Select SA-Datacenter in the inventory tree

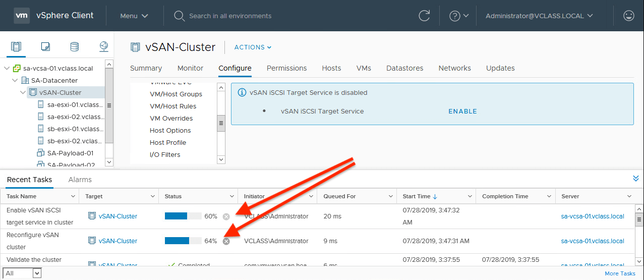[54, 80]
